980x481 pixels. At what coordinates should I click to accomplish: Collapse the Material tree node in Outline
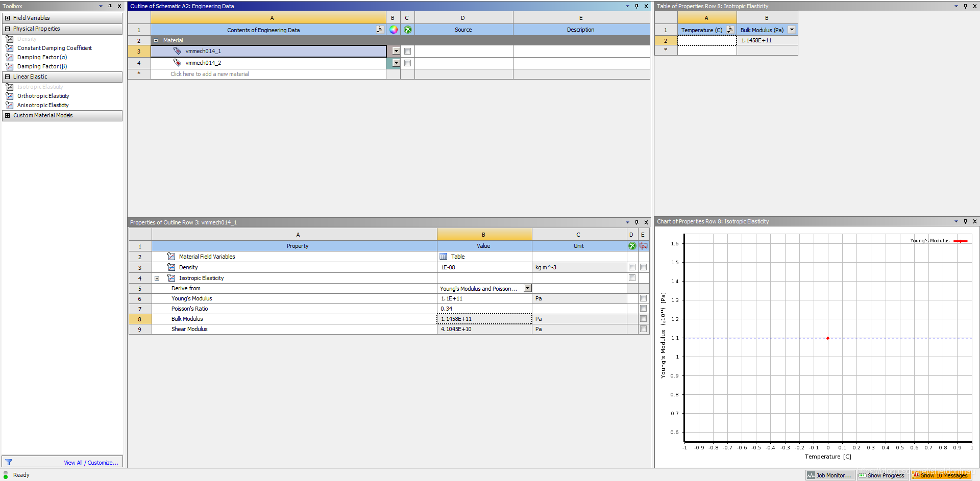pos(156,40)
